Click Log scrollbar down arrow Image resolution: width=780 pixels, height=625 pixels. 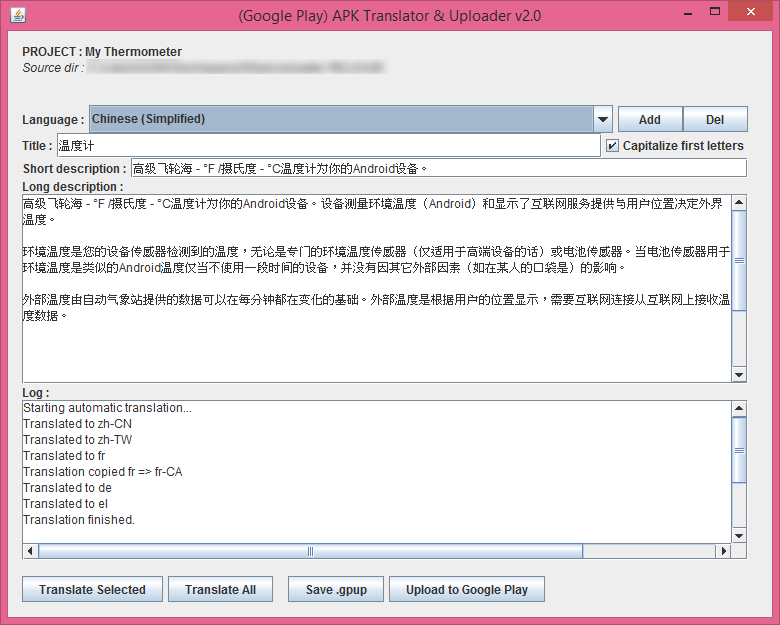click(739, 536)
